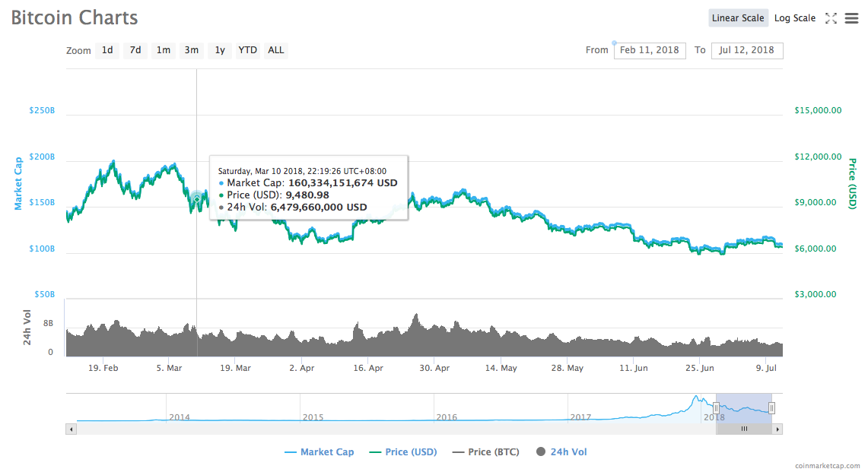868x472 pixels.
Task: Open the From date field
Action: (650, 50)
